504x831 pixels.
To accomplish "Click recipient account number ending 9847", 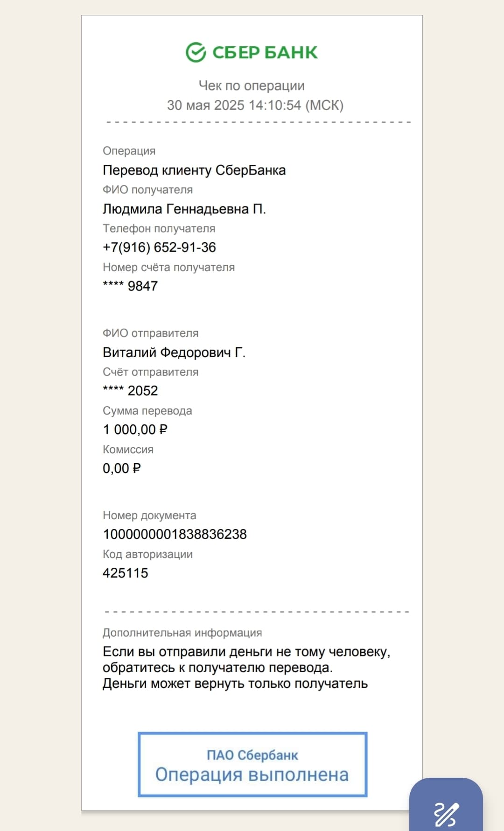I will point(130,286).
